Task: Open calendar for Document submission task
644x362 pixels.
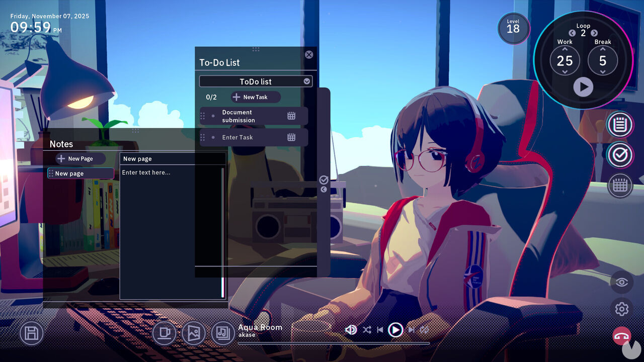Action: click(x=291, y=116)
